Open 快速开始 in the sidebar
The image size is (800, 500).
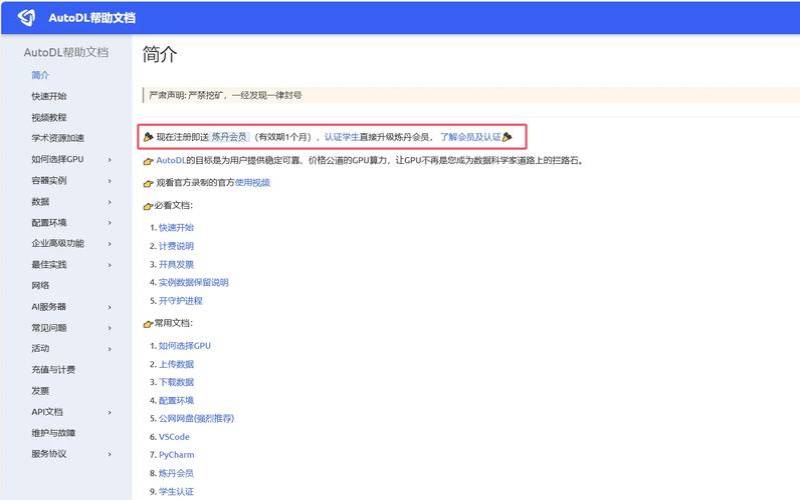pyautogui.click(x=49, y=97)
